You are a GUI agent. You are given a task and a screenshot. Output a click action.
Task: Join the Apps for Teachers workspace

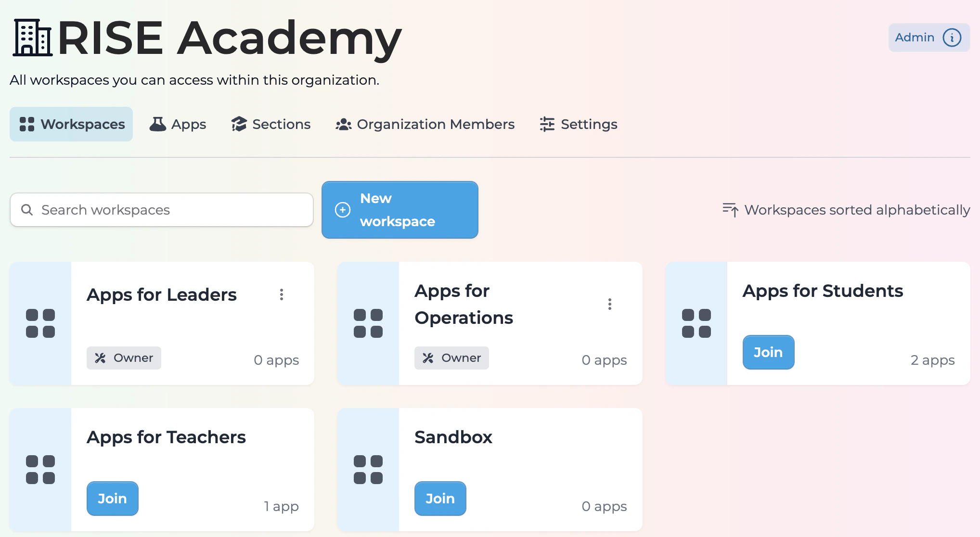coord(112,499)
